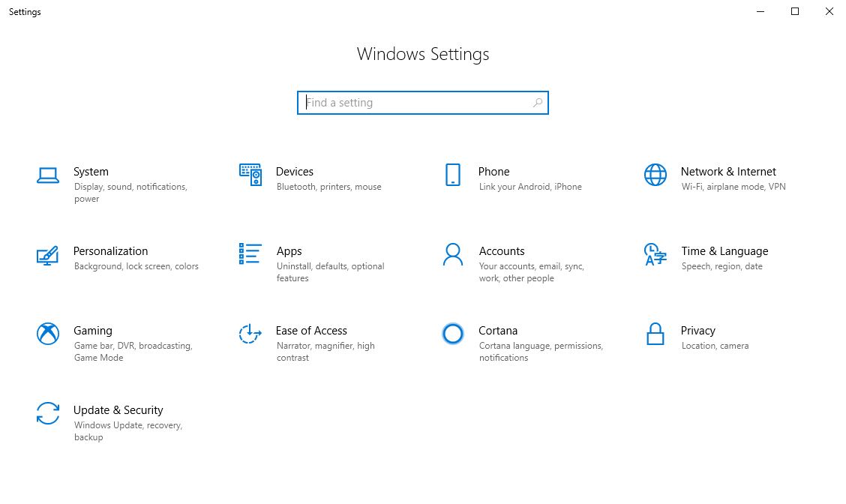Click the Personalization paintbrush icon
The width and height of the screenshot is (846, 504).
(47, 255)
